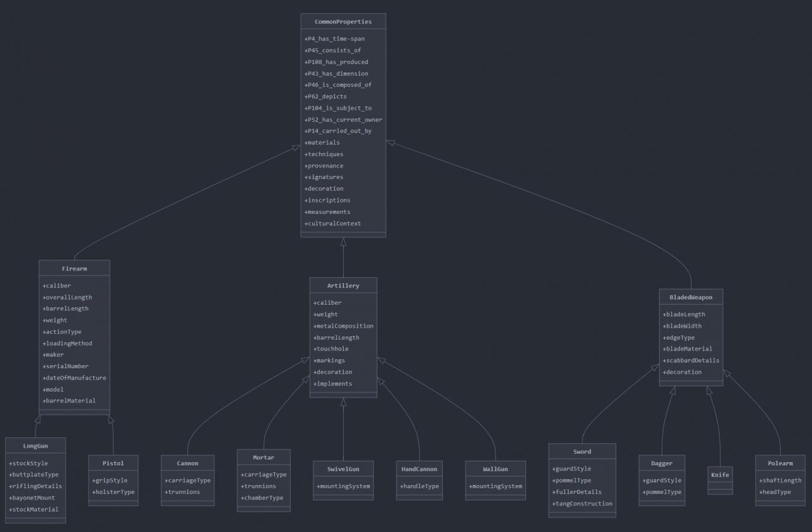
Task: Click the Cannon class header
Action: click(187, 463)
